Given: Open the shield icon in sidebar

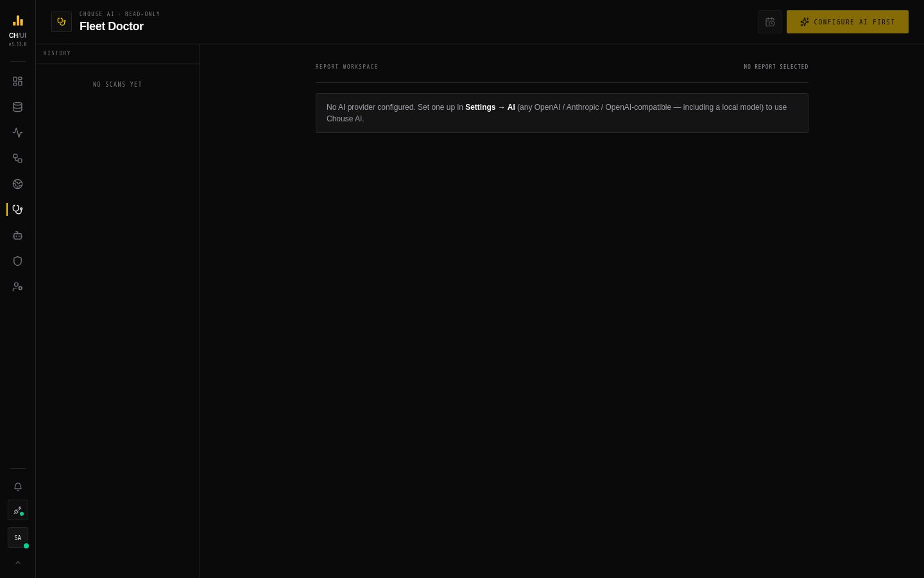Looking at the screenshot, I should (x=17, y=261).
